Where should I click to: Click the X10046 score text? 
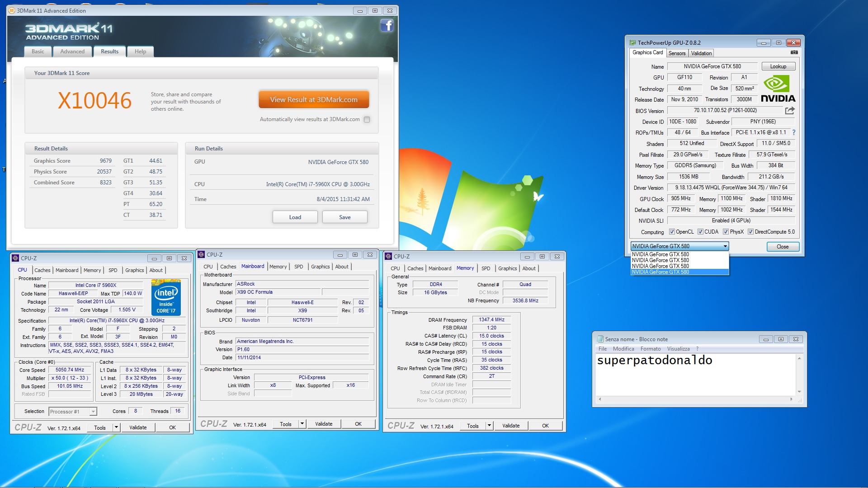[94, 100]
